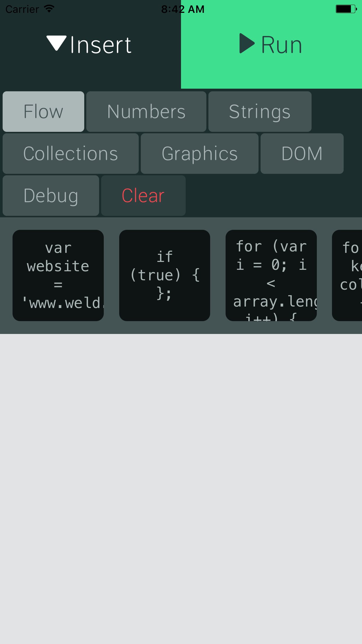Insert the var website snippet

[58, 275]
